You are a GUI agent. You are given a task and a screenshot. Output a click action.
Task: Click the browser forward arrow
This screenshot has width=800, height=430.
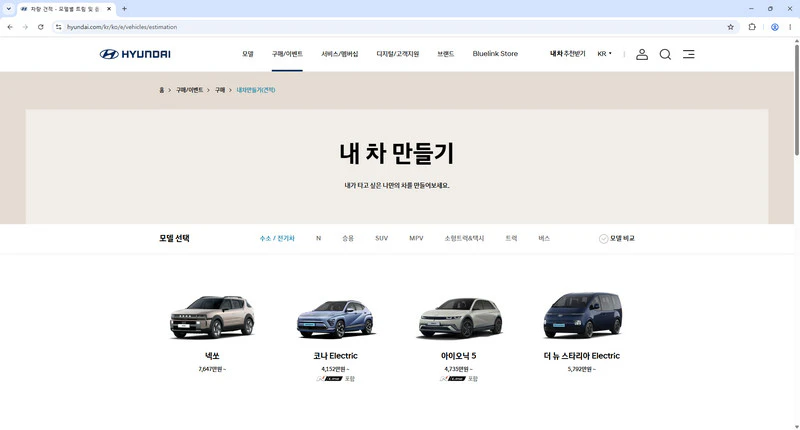25,27
